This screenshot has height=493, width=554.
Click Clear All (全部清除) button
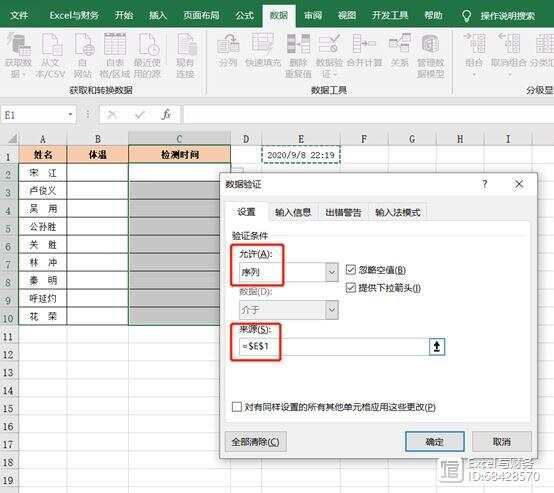click(x=256, y=441)
